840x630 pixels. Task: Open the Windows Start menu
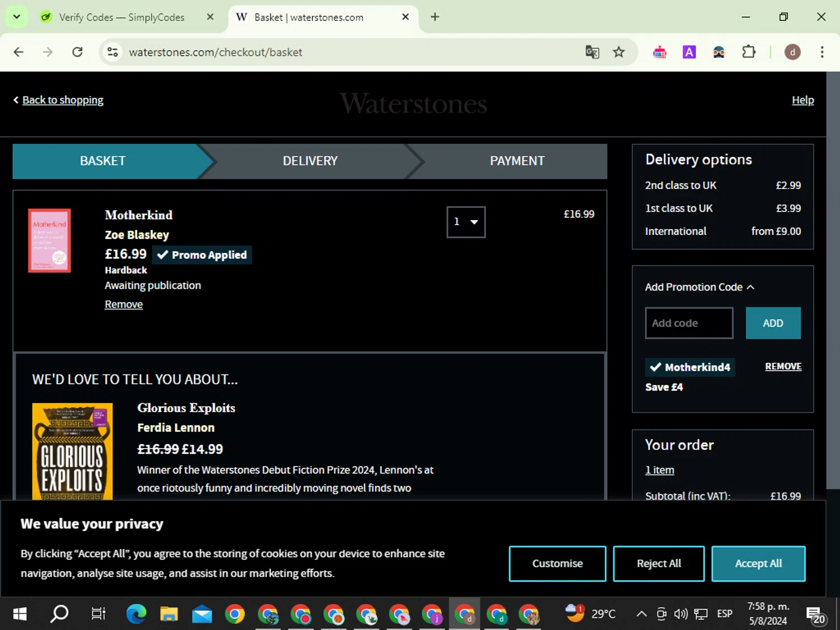(x=20, y=614)
